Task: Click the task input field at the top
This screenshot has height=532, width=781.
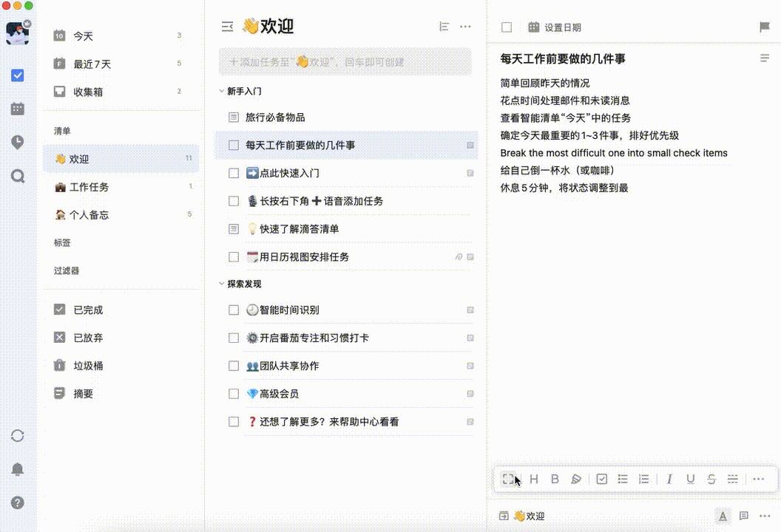Action: pyautogui.click(x=345, y=61)
